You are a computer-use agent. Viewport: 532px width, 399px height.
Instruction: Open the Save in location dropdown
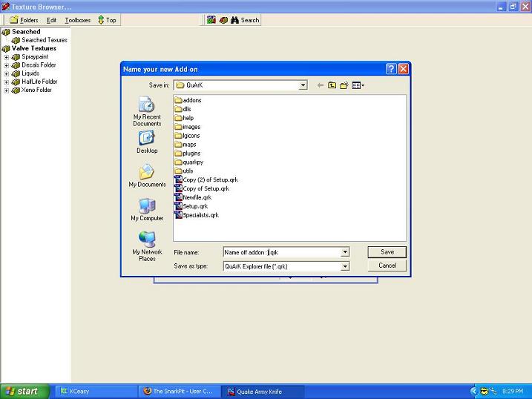(x=303, y=85)
